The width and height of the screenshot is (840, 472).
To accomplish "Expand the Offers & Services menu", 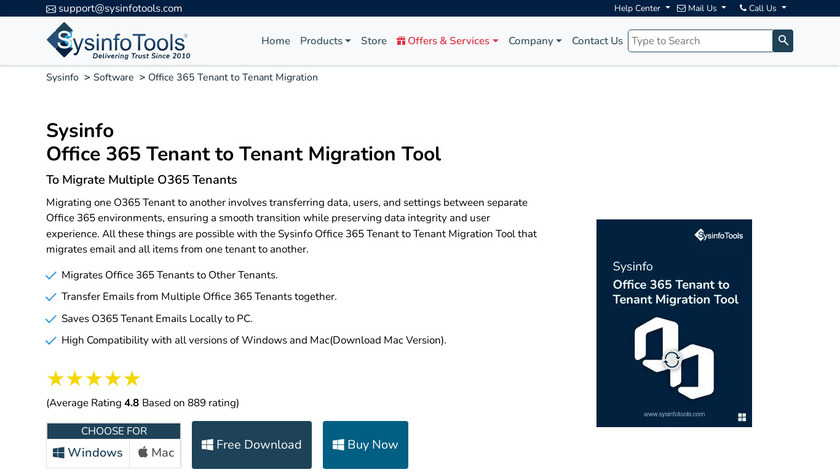I will pos(447,41).
